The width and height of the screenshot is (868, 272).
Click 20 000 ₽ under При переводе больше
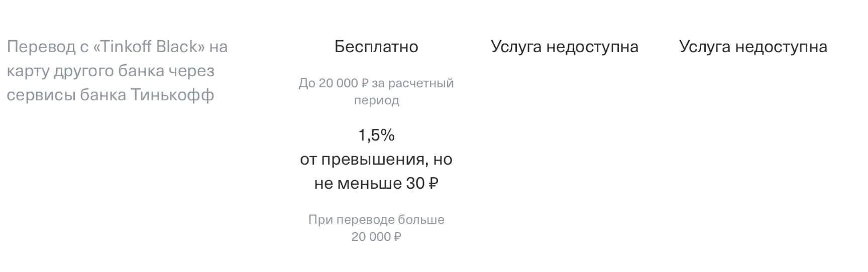[x=376, y=236]
